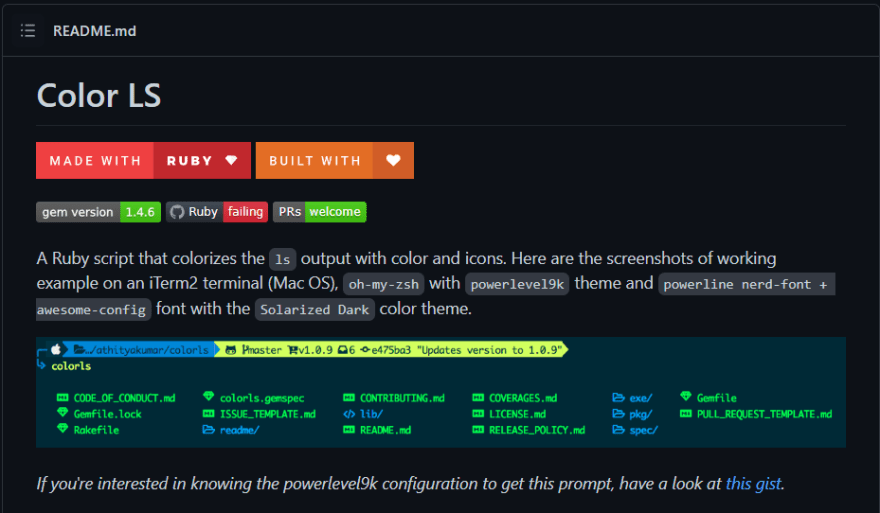Click the Apple logo in terminal prompt
Screen dimensions: 880x513
[56, 350]
